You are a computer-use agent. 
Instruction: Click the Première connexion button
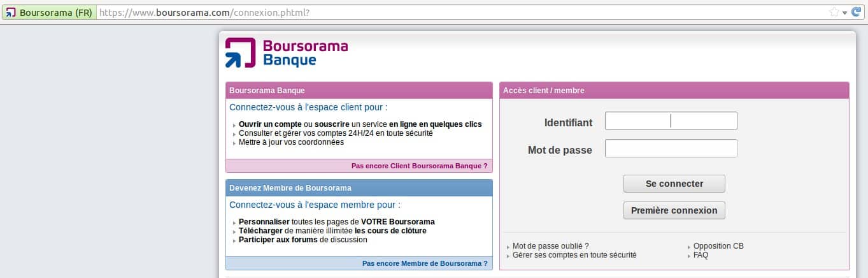[x=674, y=210]
